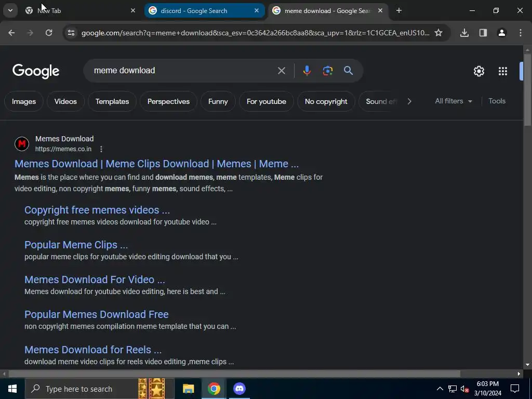Apply the Funny filter chip
Image resolution: width=532 pixels, height=399 pixels.
click(x=218, y=101)
